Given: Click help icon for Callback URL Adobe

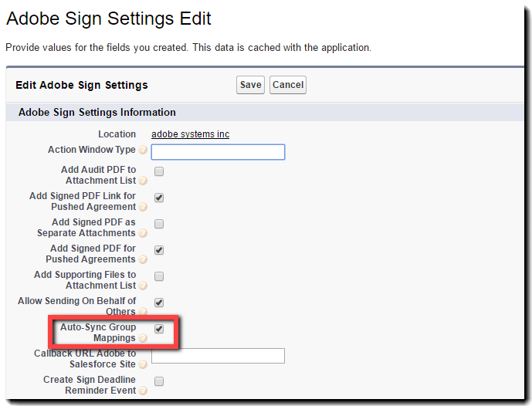Looking at the screenshot, I should click(143, 365).
